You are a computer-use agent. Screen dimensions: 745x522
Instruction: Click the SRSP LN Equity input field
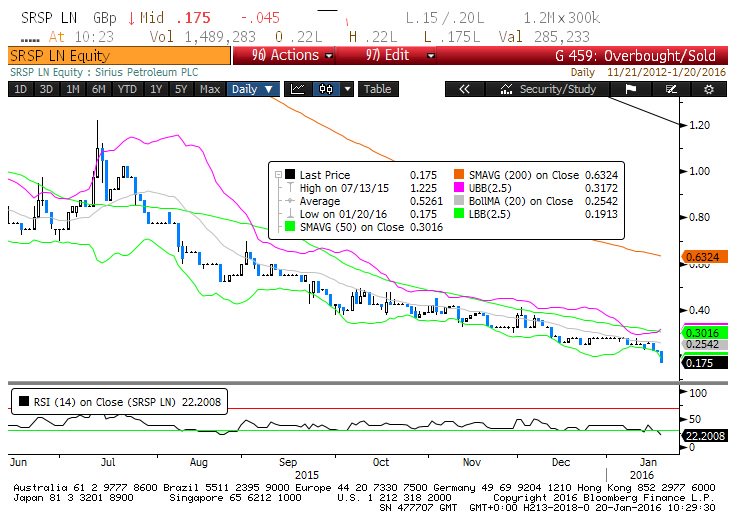pyautogui.click(x=119, y=56)
